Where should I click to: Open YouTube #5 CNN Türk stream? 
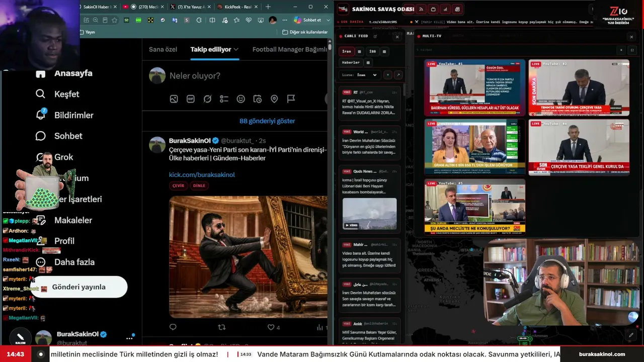pyautogui.click(x=474, y=207)
